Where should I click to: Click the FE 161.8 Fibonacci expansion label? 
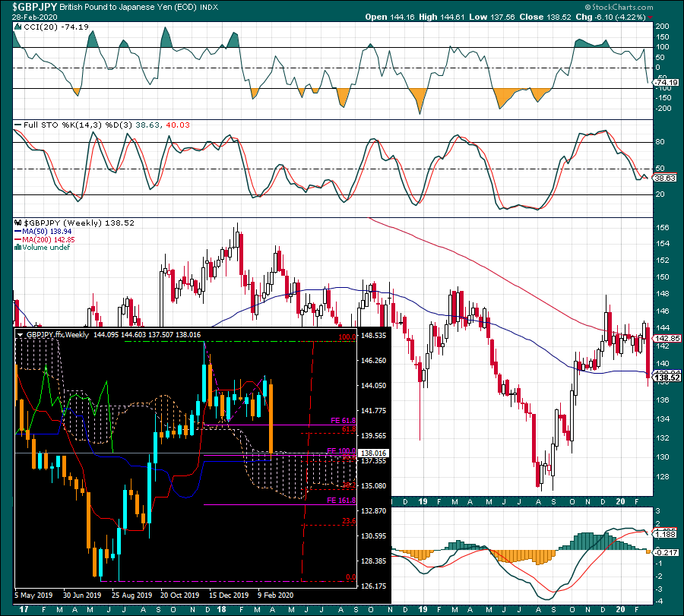coord(341,500)
